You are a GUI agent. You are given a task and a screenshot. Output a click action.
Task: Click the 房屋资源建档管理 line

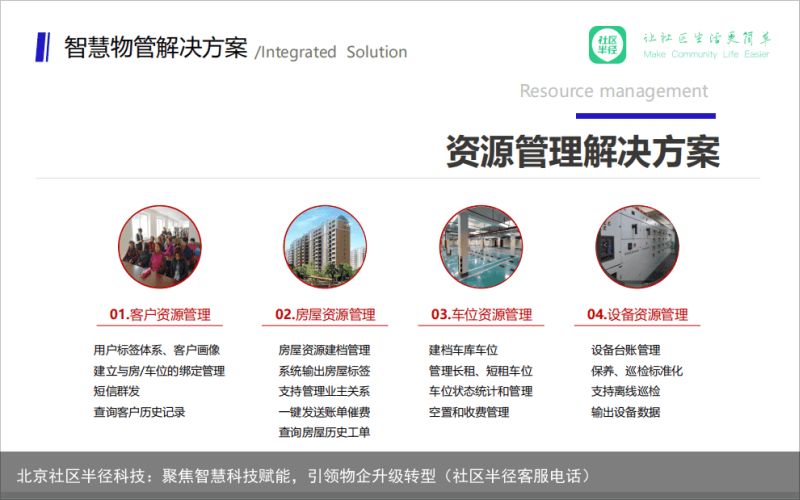tap(324, 350)
